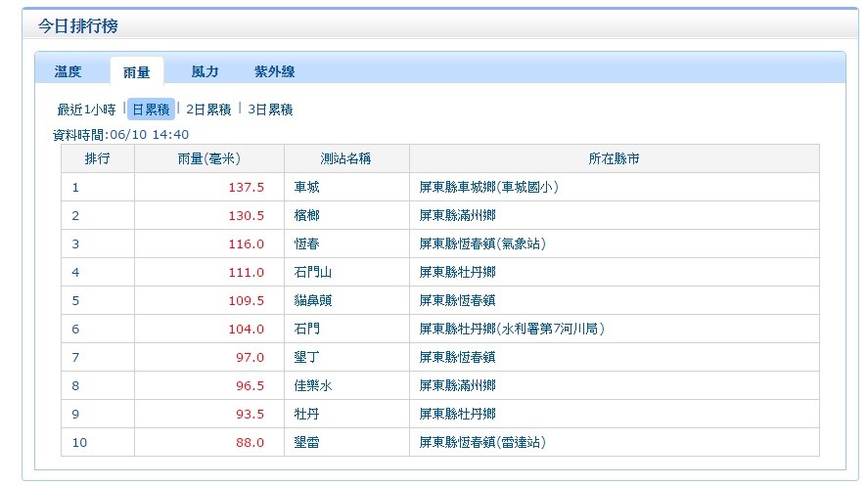Select the 雨量 tab
Image resolution: width=868 pixels, height=486 pixels.
click(x=136, y=71)
